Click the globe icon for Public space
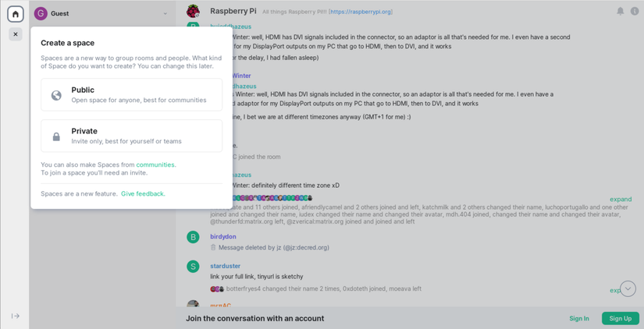The image size is (644, 329). click(56, 95)
